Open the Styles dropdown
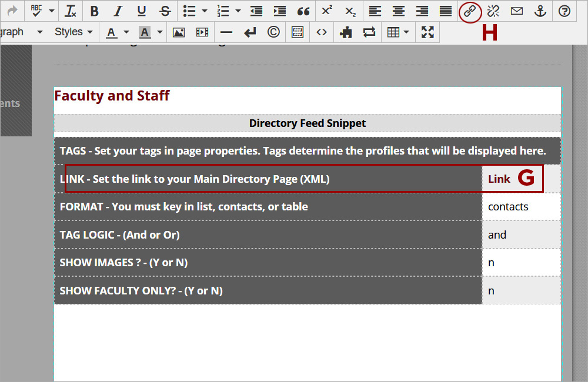This screenshot has height=382, width=588. click(71, 32)
